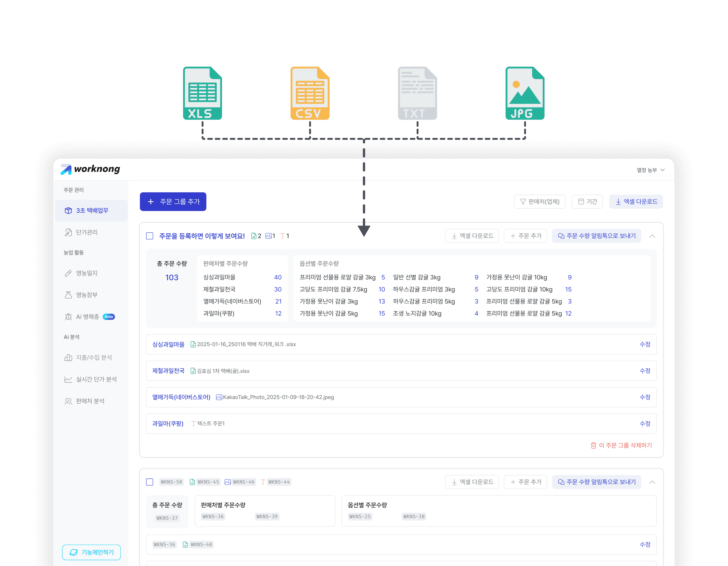
Task: Click the JPG file type icon
Action: (525, 93)
